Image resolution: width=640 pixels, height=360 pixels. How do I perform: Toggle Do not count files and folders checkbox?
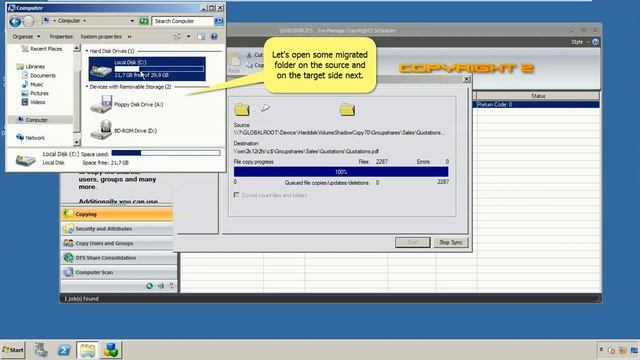pos(236,195)
